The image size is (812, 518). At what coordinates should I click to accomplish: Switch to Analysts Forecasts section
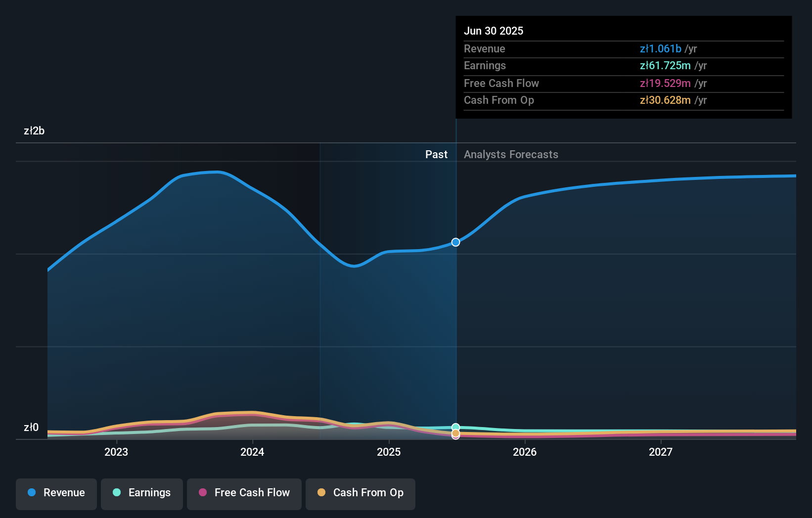tap(511, 154)
